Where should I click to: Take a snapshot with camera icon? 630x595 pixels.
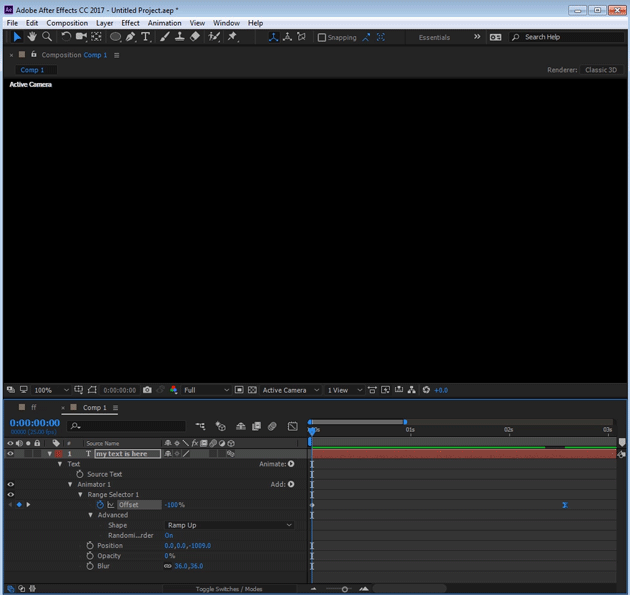click(147, 390)
